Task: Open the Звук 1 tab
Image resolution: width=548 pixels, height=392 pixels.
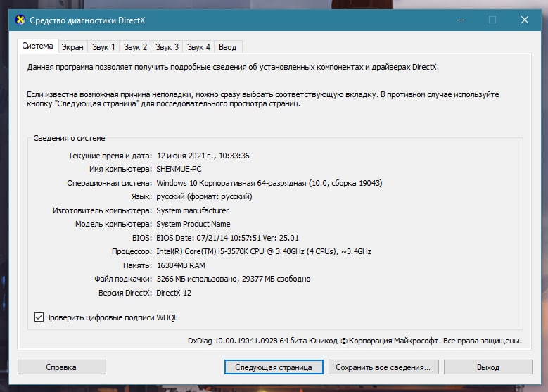Action: [x=103, y=47]
